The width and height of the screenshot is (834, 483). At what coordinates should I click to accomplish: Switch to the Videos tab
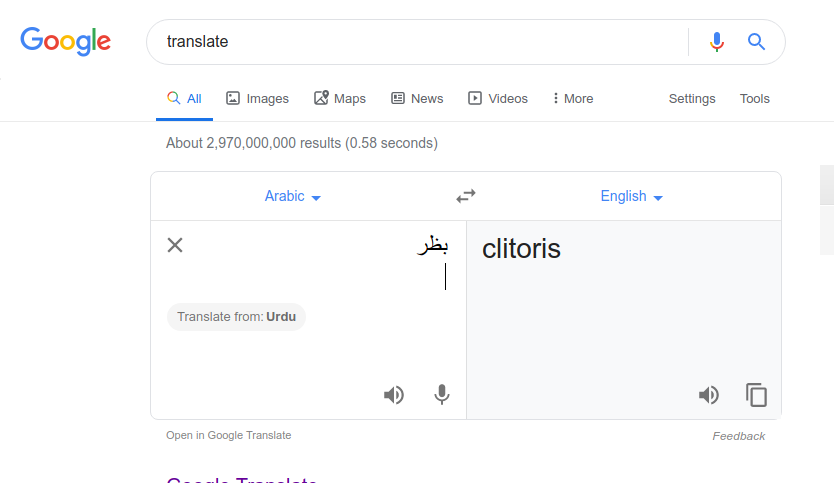(498, 98)
